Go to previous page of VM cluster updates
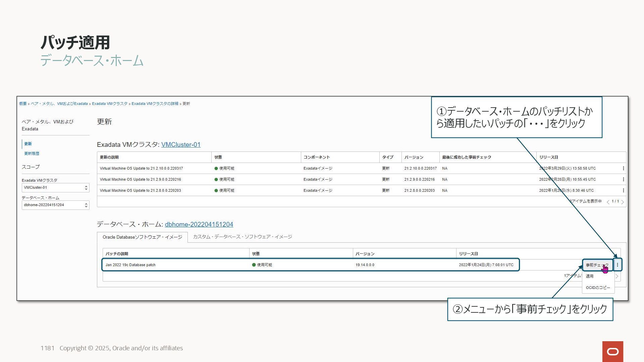This screenshot has height=362, width=644. (x=608, y=202)
